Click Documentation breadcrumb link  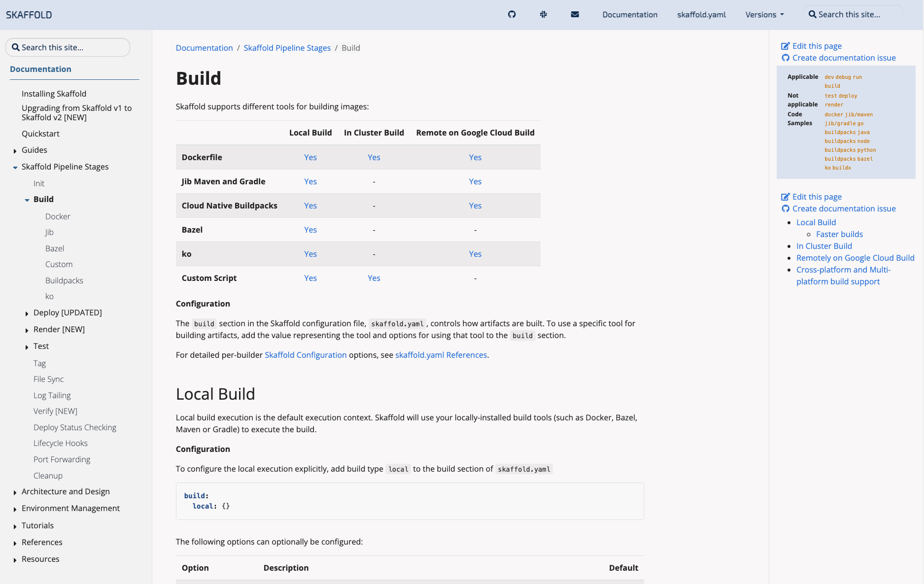pos(204,48)
